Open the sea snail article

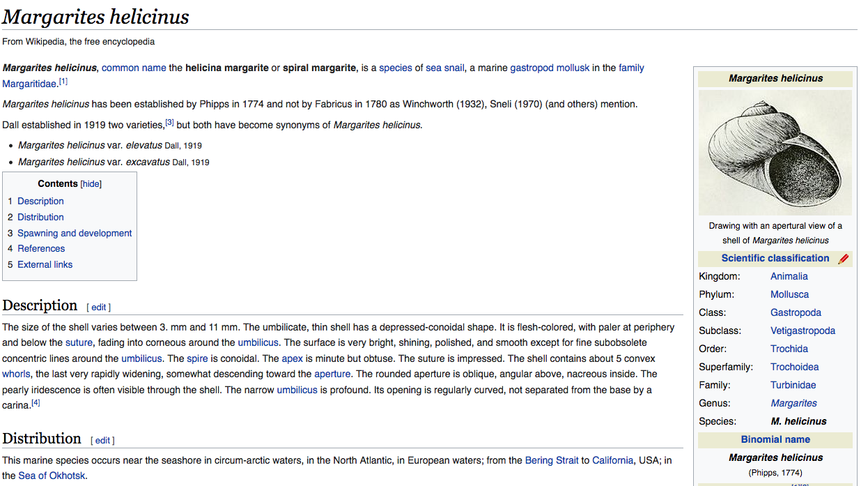click(444, 68)
